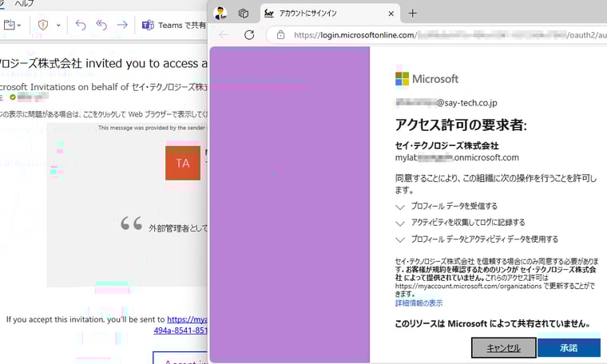Click the Reply arrow in Outlook toolbar
This screenshot has height=364, width=607.
[80, 25]
